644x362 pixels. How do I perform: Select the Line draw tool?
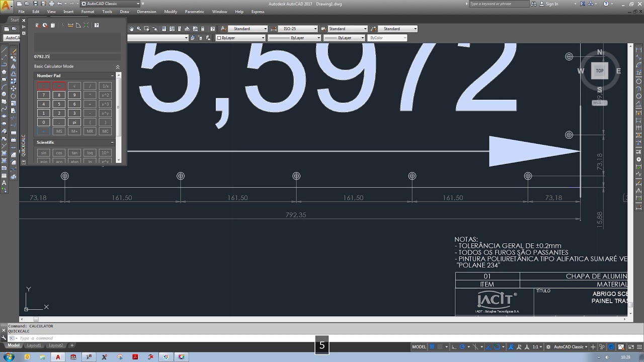point(5,50)
